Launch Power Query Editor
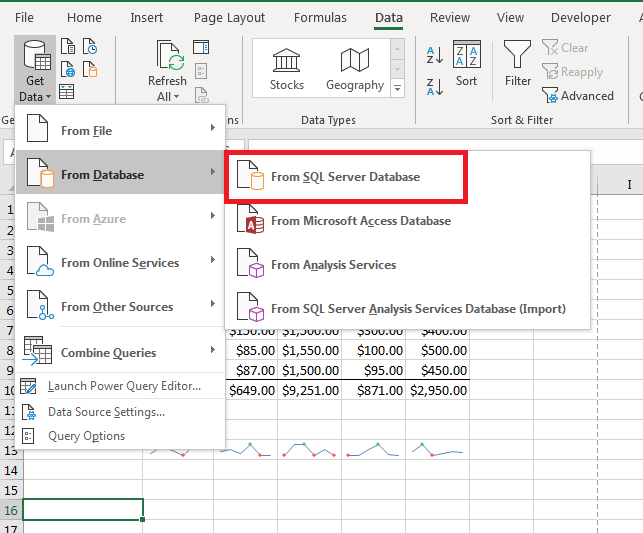Image resolution: width=643 pixels, height=533 pixels. [120, 386]
